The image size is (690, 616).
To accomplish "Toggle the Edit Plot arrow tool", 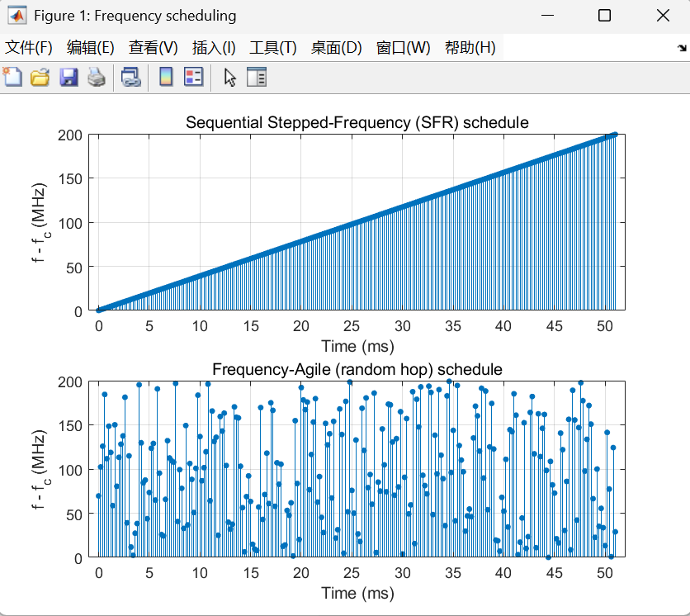I will pyautogui.click(x=229, y=78).
